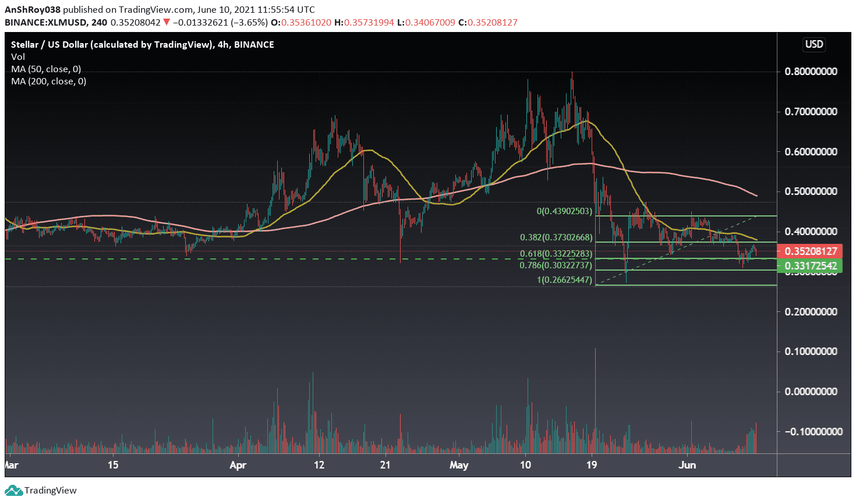Click the green 0.33172542 price label
Viewport: 856px width, 504px height.
810,266
